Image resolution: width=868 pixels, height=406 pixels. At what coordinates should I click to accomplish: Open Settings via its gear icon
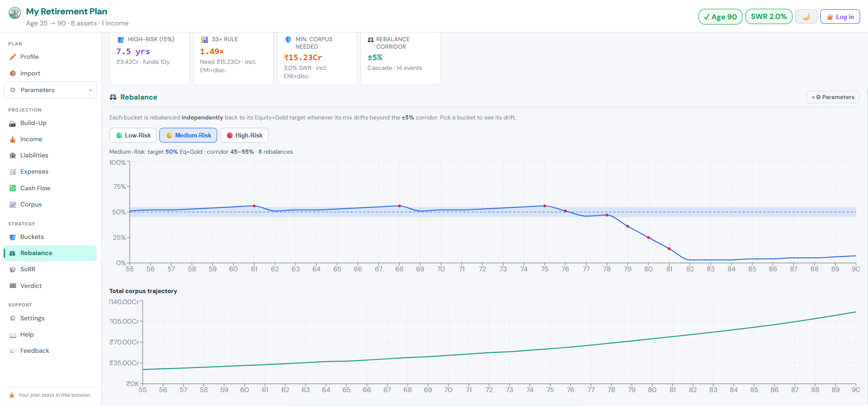13,319
